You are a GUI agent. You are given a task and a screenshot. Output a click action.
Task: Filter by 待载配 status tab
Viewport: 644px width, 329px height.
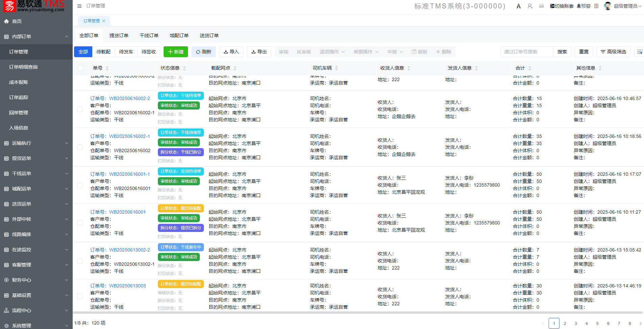[103, 52]
